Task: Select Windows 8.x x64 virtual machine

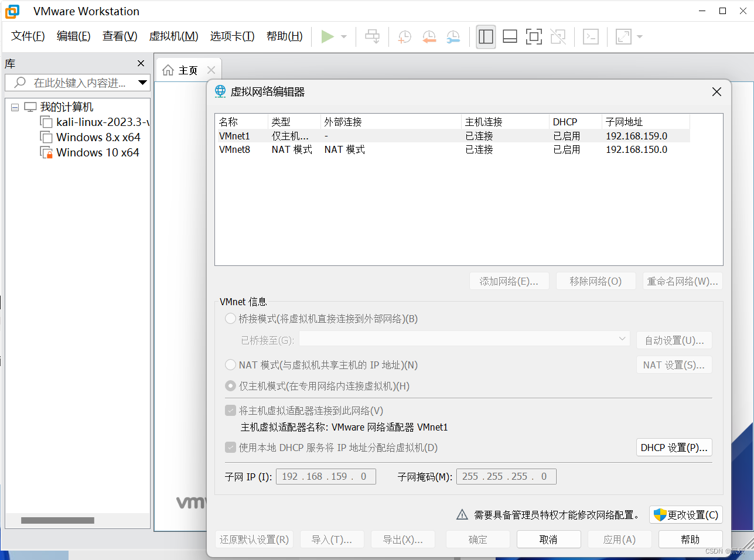Action: click(x=98, y=138)
